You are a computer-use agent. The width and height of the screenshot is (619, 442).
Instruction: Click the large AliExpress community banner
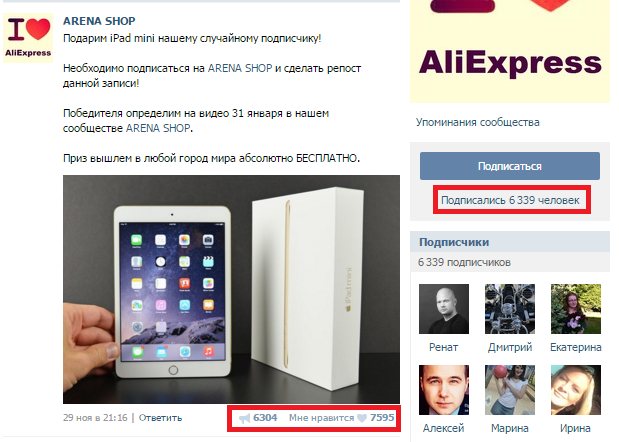coord(510,51)
